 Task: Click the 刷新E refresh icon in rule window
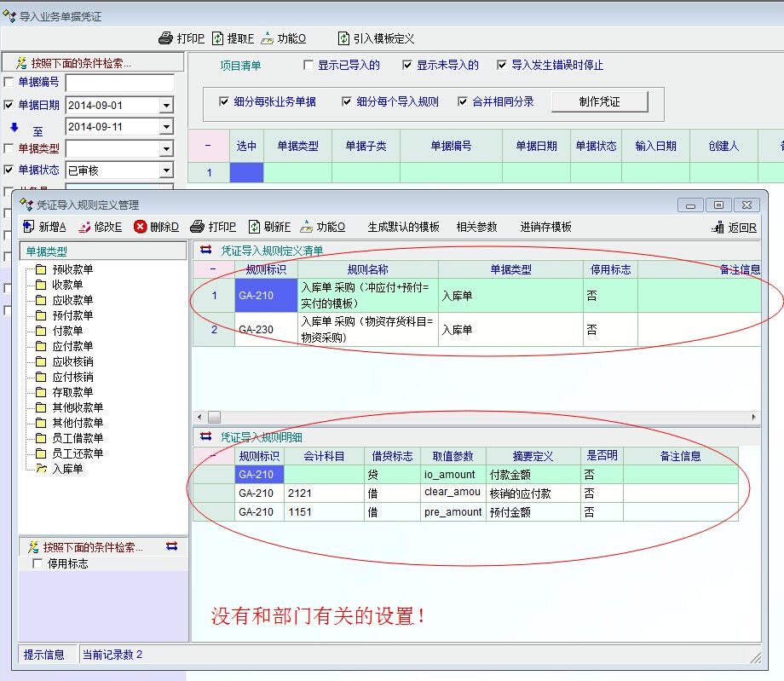[x=254, y=227]
